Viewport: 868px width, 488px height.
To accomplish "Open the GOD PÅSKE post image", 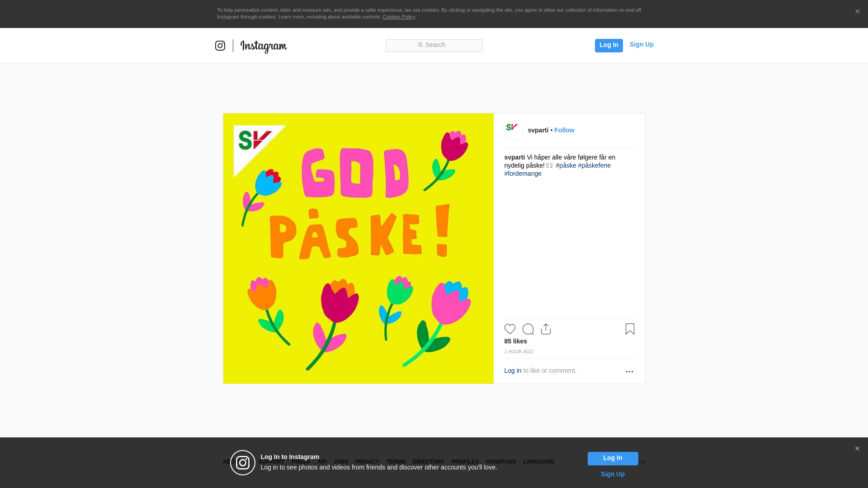I will click(x=358, y=249).
